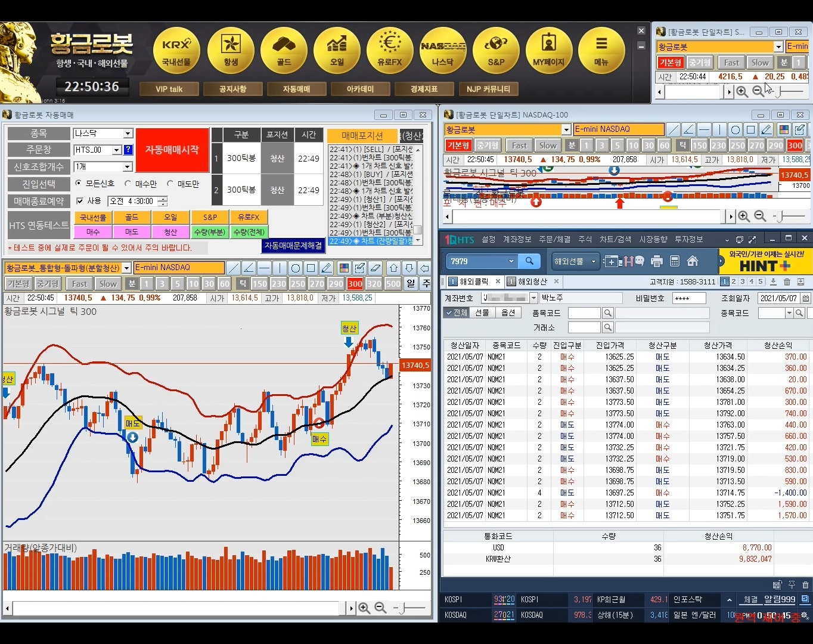Select rectangle drawing tool in main chart toolbar

point(311,268)
